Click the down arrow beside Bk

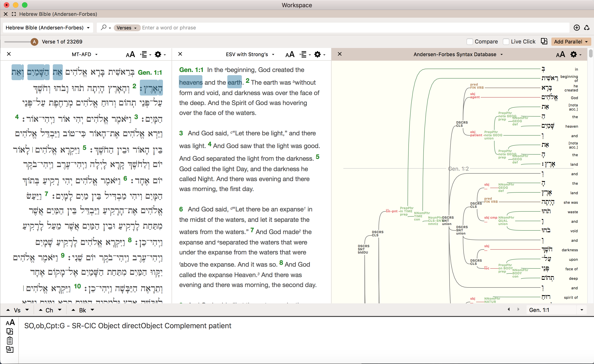92,310
